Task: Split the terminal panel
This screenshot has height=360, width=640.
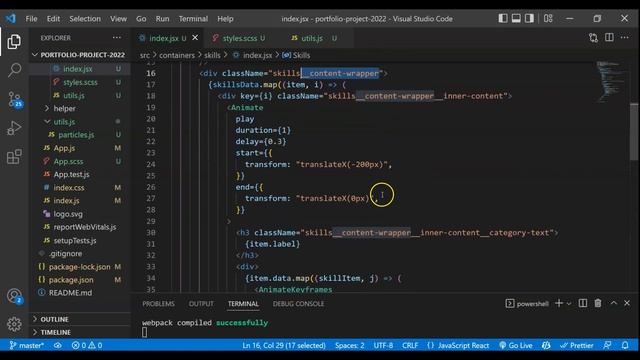Action: (583, 303)
